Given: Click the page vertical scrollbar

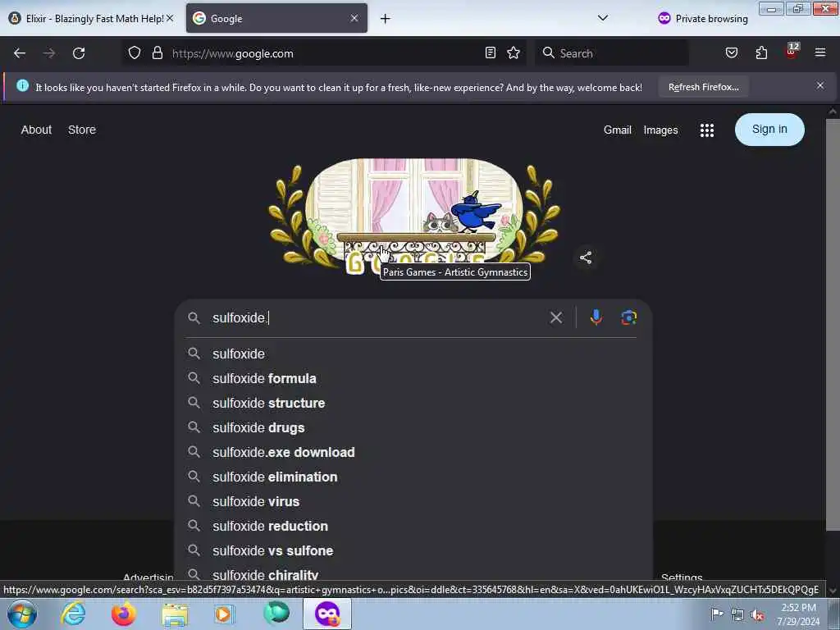Looking at the screenshot, I should (x=833, y=324).
